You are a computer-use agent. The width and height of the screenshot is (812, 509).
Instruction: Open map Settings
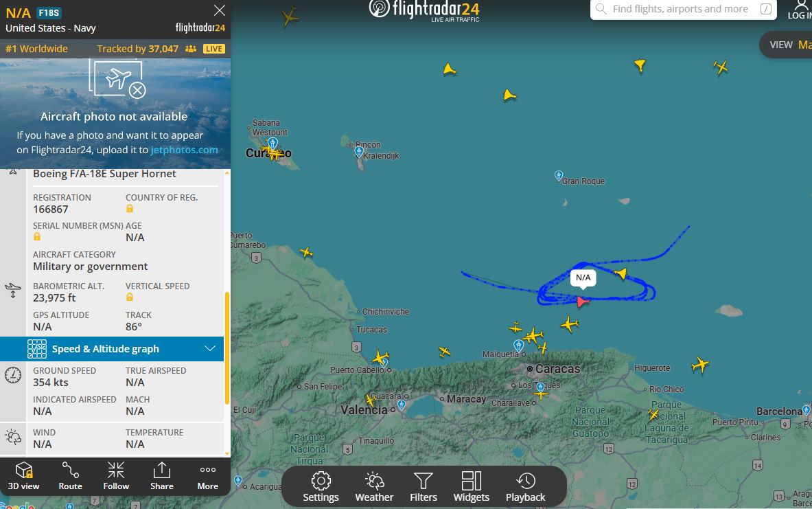[321, 487]
